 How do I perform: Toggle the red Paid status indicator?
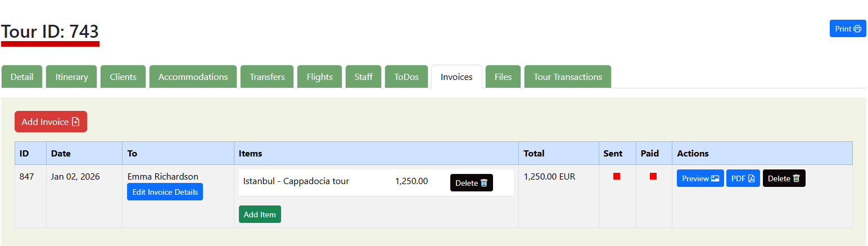[x=653, y=176]
